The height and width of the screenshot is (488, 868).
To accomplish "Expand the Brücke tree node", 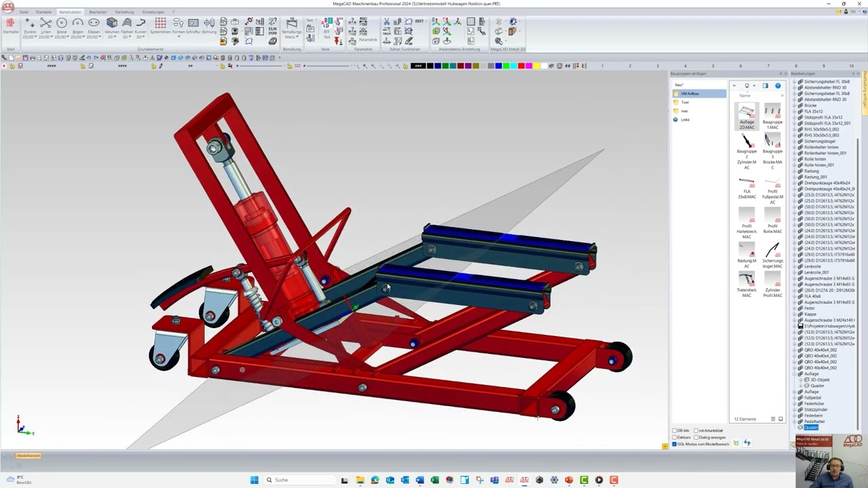I will click(795, 105).
